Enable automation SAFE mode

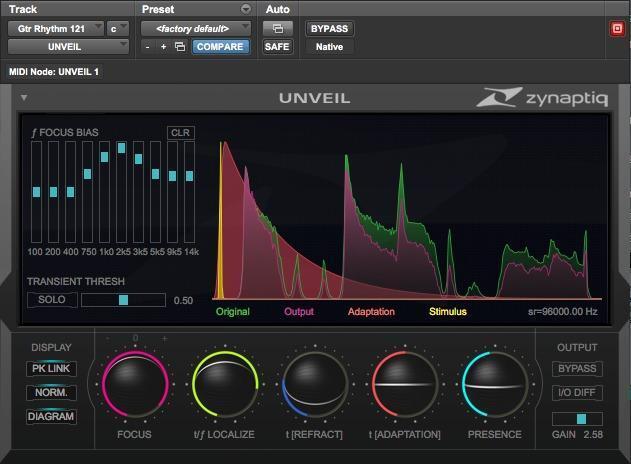tap(277, 47)
